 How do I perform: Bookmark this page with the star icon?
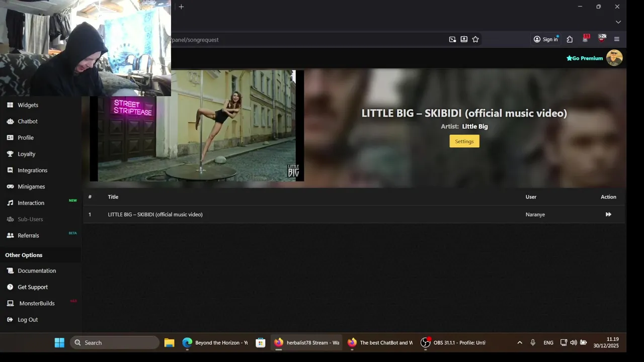(x=475, y=39)
